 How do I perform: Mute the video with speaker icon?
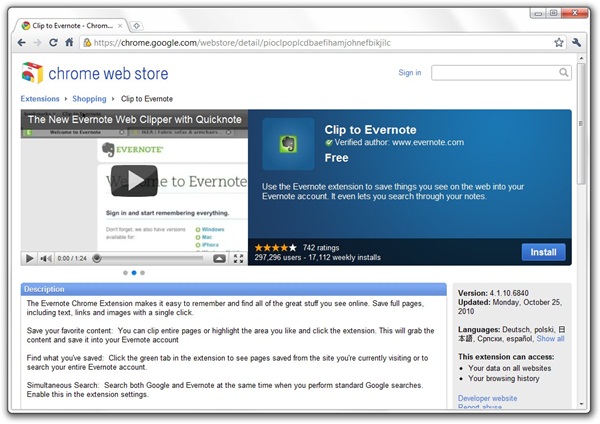click(x=46, y=259)
